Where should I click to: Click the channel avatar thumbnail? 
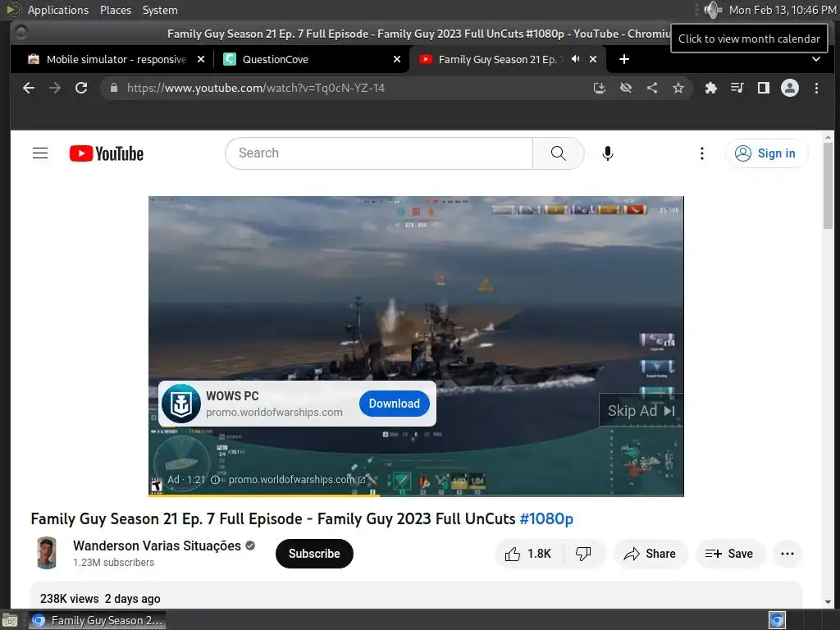[x=47, y=553]
